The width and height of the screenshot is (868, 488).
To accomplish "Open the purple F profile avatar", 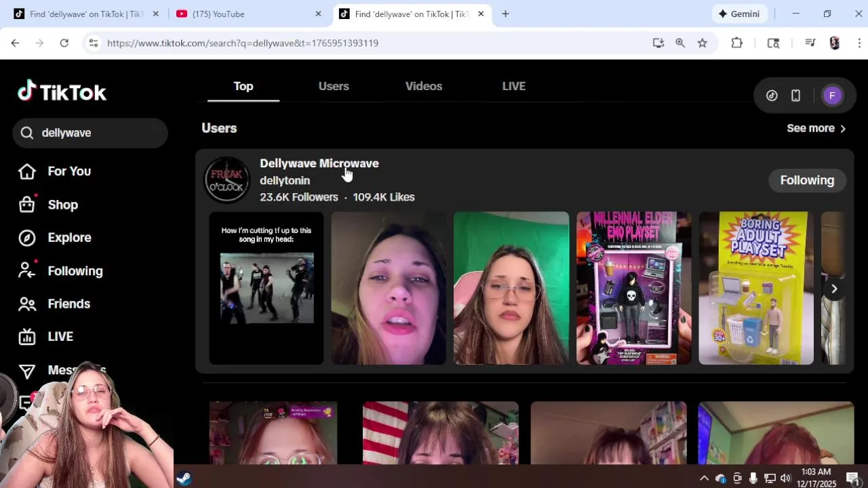I will [x=832, y=96].
